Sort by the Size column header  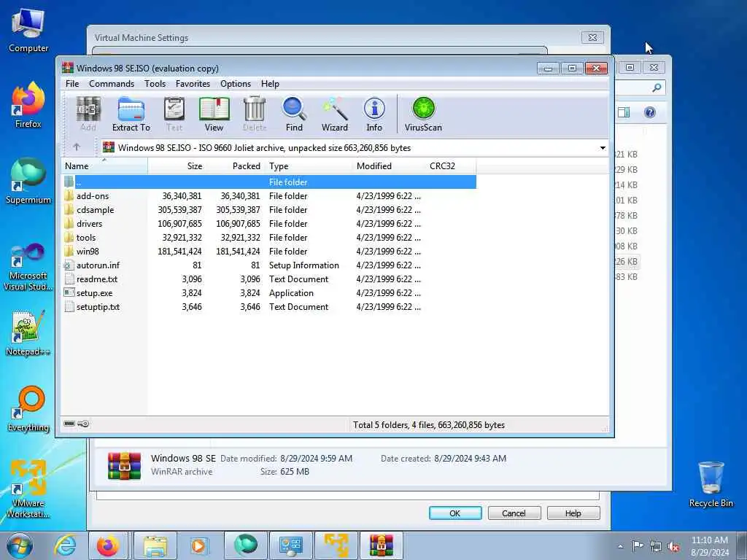[177, 166]
